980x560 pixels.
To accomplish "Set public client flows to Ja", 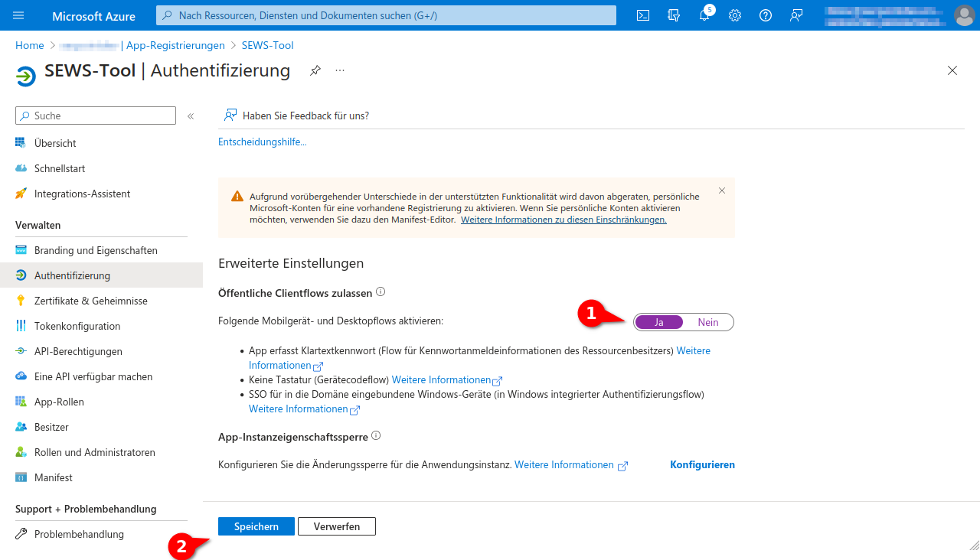I will tap(659, 322).
